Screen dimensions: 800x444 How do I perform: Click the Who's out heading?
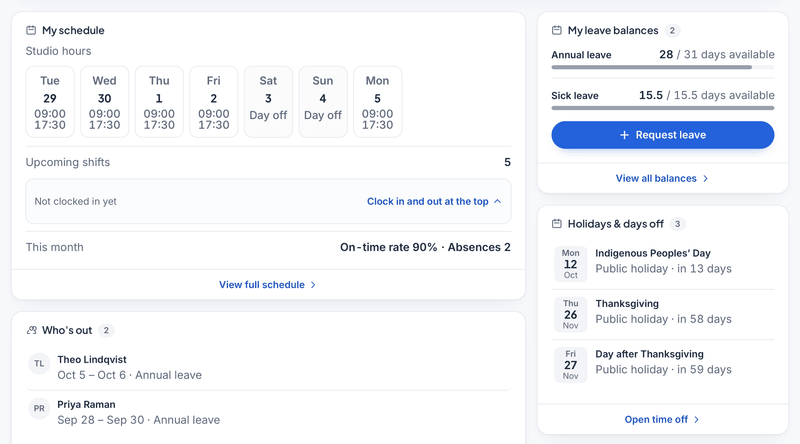67,330
